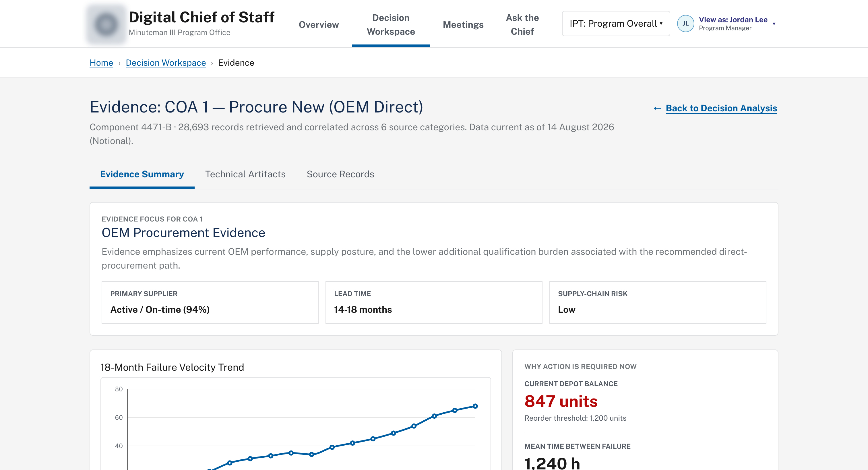
Task: Open the Decision Workspace nav tab
Action: (x=391, y=25)
